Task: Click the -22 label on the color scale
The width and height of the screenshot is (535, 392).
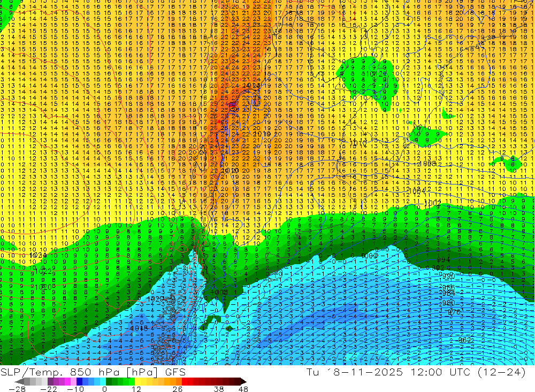Action: pos(49,389)
